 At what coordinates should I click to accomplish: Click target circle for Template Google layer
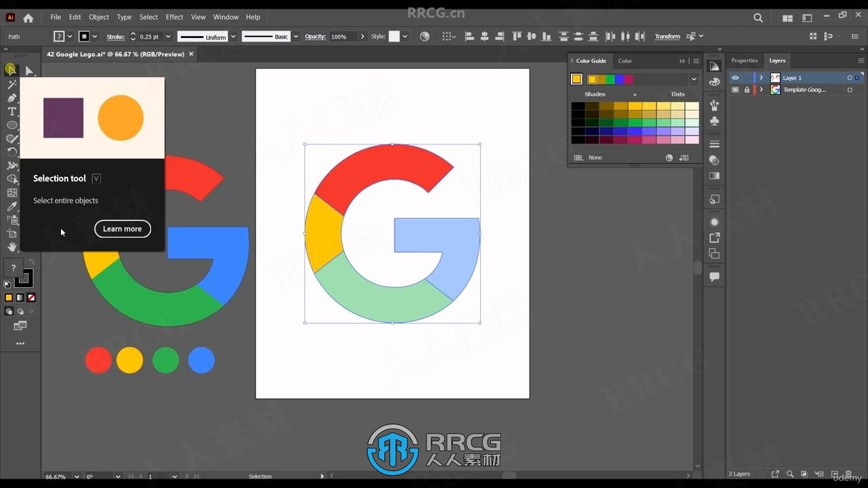[x=849, y=89]
